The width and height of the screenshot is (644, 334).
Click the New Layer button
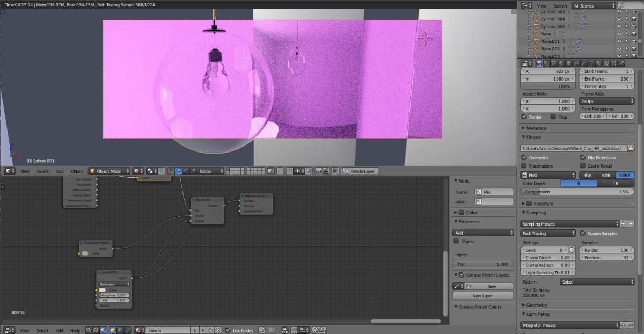pos(483,295)
